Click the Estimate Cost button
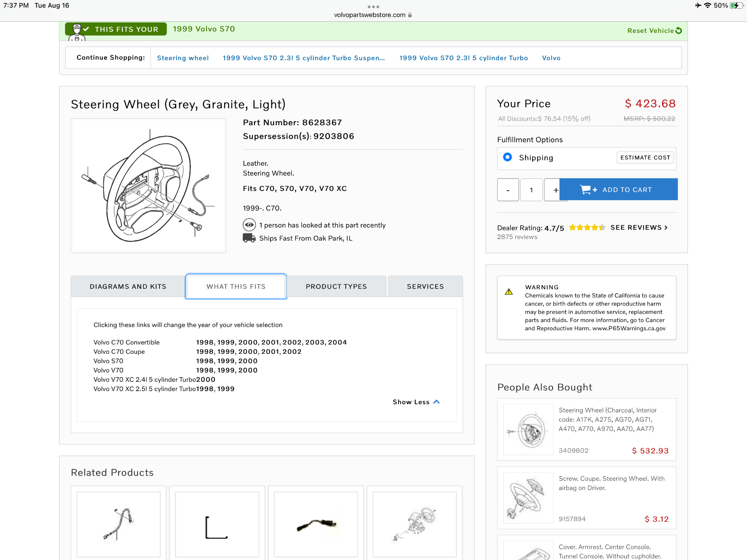This screenshot has height=560, width=747. point(645,158)
